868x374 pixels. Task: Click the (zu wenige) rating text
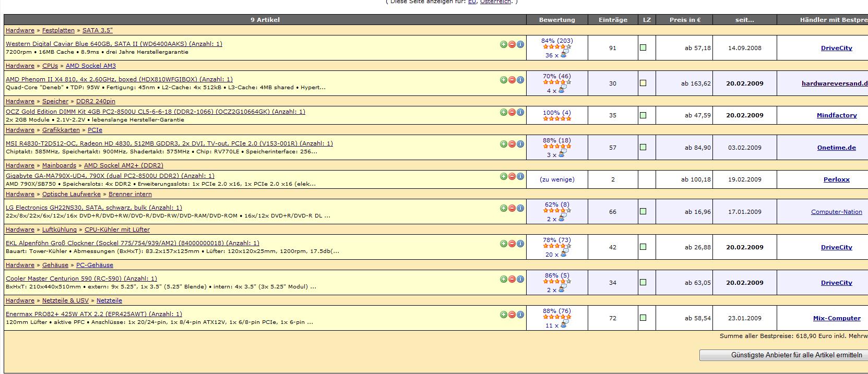(557, 179)
